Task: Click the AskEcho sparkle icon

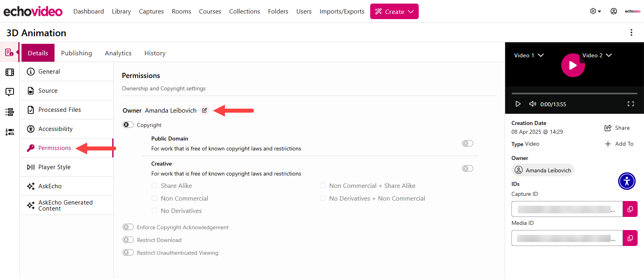Action: tap(31, 186)
